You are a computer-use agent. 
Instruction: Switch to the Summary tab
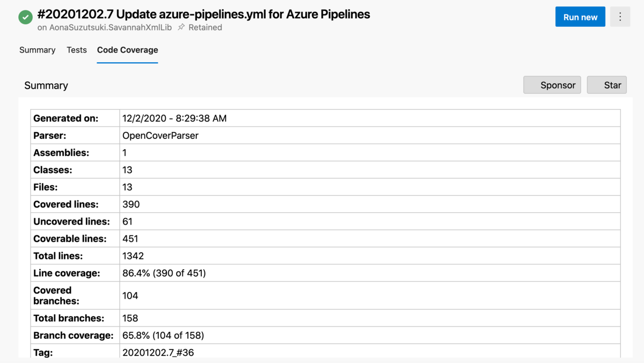(38, 50)
